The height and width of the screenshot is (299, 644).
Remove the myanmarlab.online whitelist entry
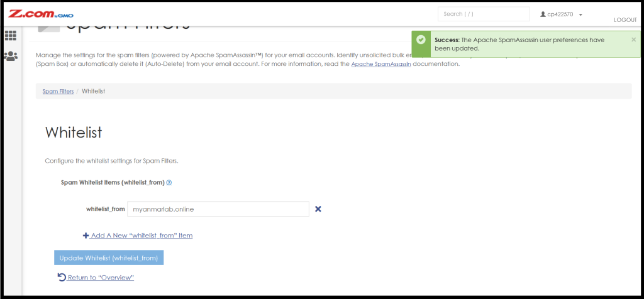pyautogui.click(x=318, y=209)
